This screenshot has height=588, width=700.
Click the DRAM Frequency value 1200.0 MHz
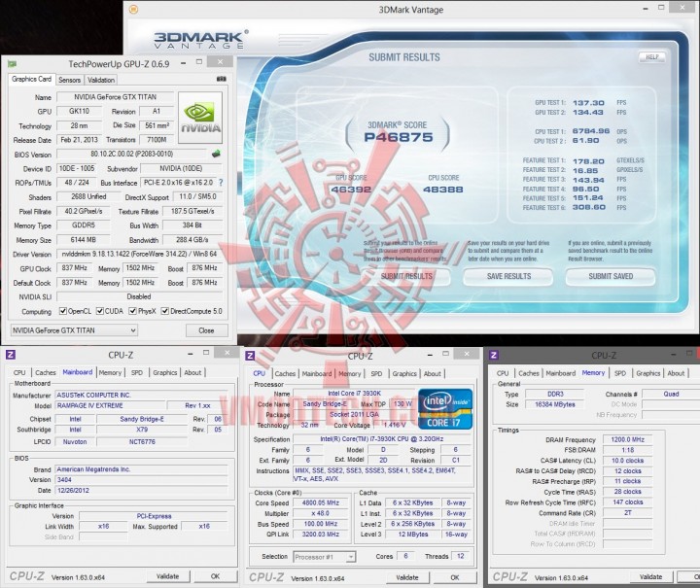(628, 439)
